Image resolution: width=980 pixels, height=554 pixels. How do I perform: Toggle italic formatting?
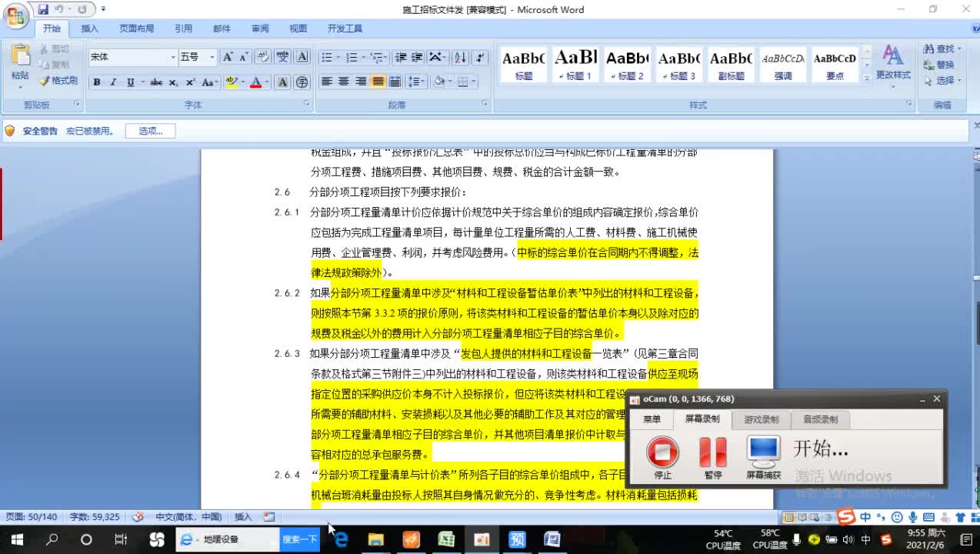point(113,82)
